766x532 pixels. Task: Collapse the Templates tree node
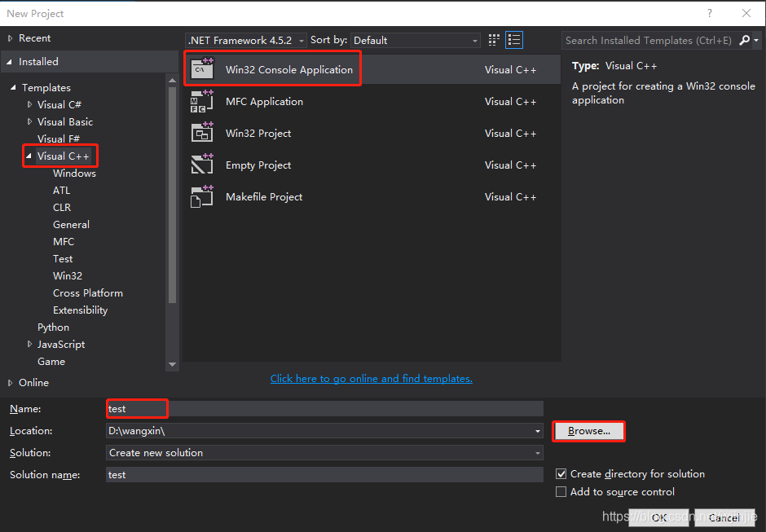tap(13, 87)
